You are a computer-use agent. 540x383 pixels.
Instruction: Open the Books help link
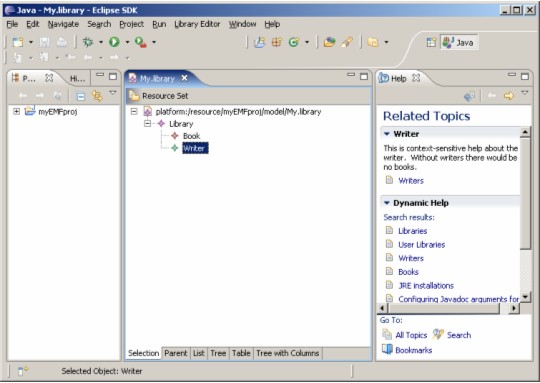(408, 272)
